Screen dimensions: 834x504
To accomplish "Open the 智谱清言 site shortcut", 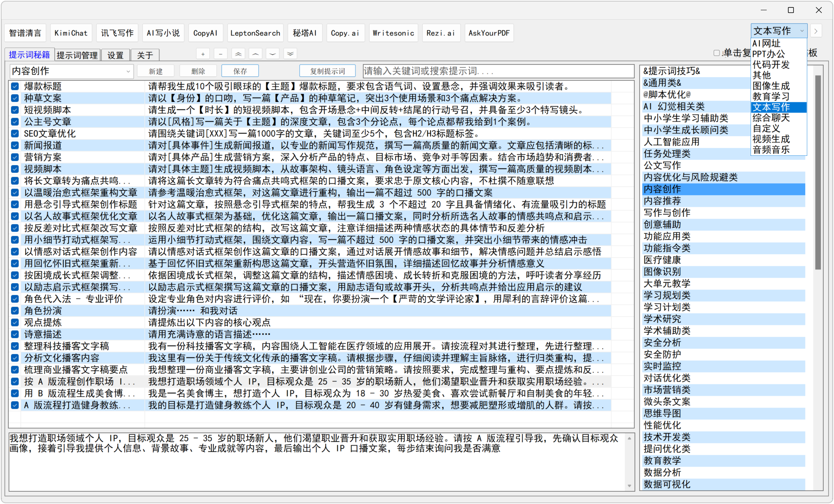I will pyautogui.click(x=25, y=33).
